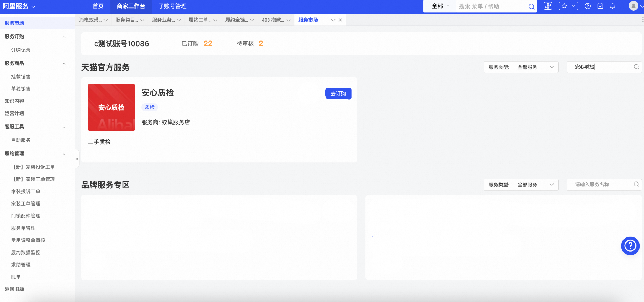Click the star favorites icon

point(564,6)
